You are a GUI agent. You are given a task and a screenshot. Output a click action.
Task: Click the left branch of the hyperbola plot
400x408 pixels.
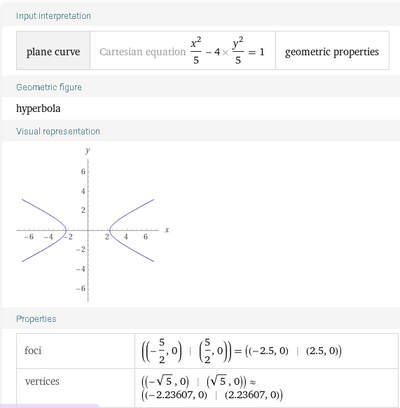click(x=45, y=230)
